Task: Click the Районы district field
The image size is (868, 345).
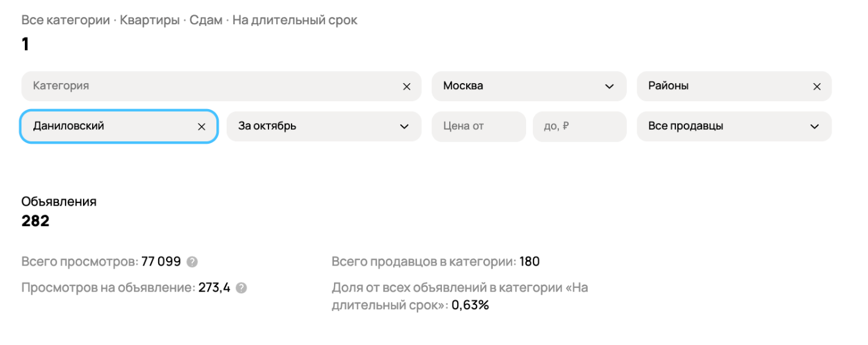Action: pyautogui.click(x=721, y=86)
